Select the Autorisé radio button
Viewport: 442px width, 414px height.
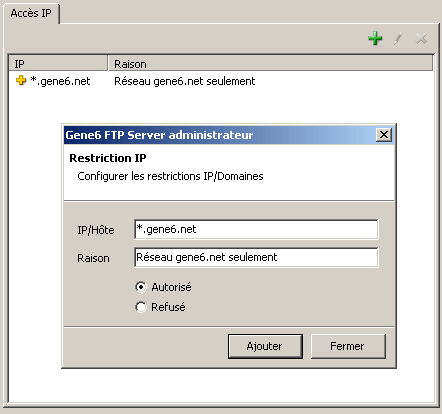(x=141, y=287)
